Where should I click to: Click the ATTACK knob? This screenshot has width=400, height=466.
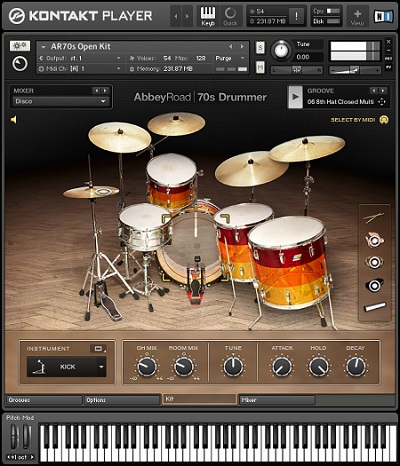click(x=282, y=366)
